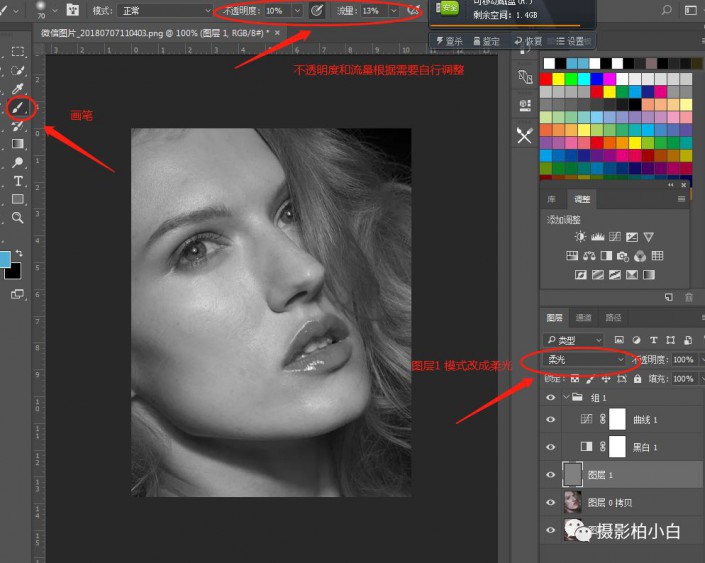
Task: Open the layer filter 类型 dropdown
Action: [573, 340]
